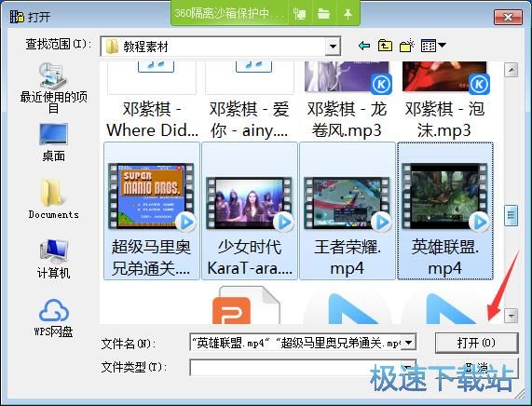Screen dimensions: 532x406
Task: Open the Documents folder shortcut
Action: 53,199
